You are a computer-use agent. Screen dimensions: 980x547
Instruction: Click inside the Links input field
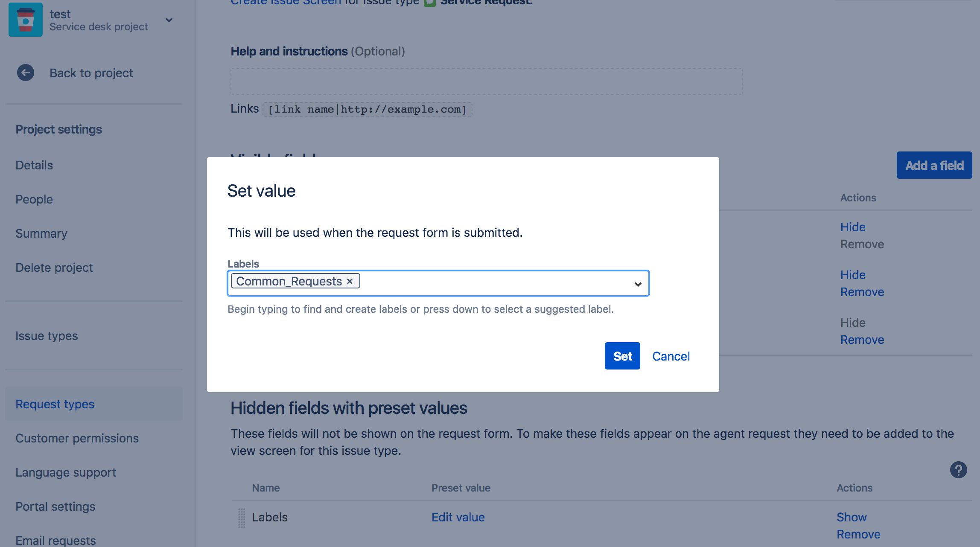coord(367,109)
